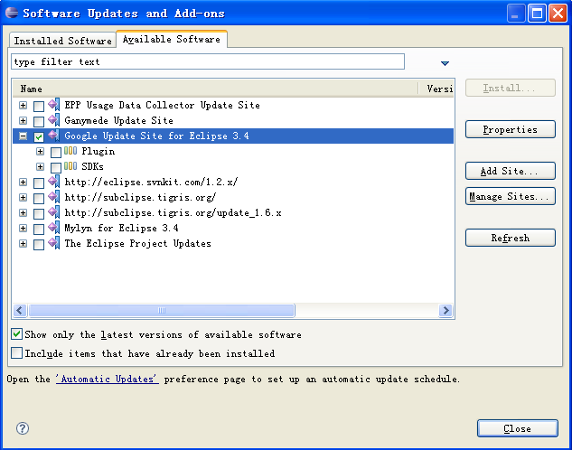Click the scroll right arrow
This screenshot has width=572, height=450.
coord(445,310)
